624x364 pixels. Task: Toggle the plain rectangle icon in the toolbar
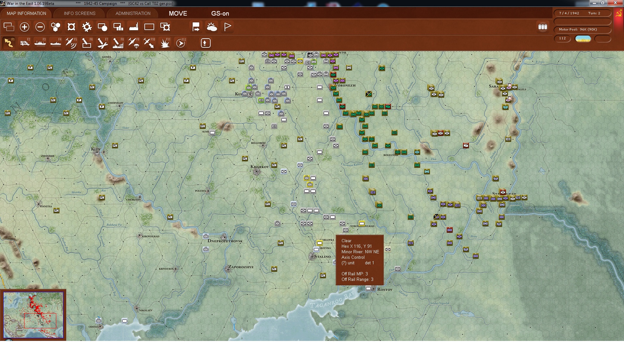(149, 27)
